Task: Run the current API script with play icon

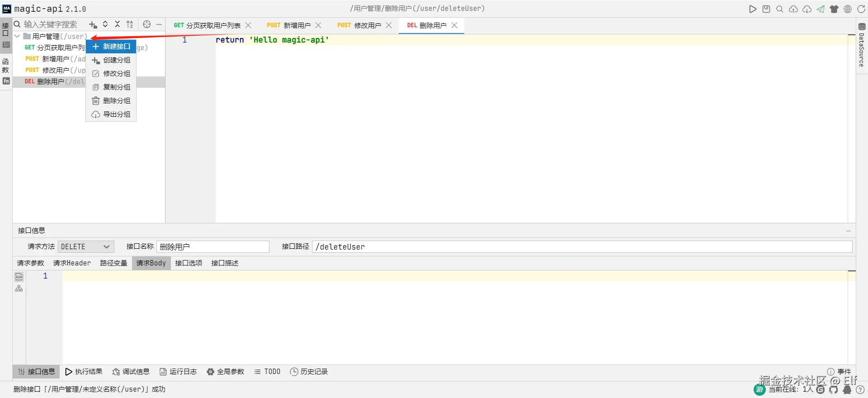Action: [753, 9]
